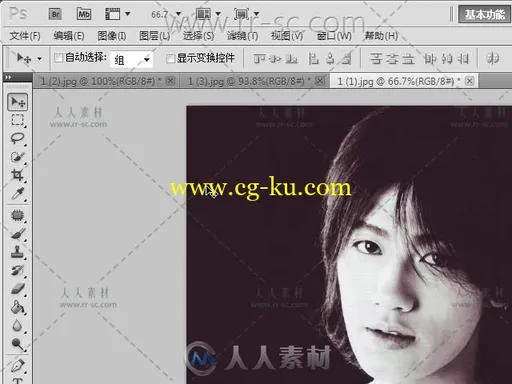This screenshot has height=384, width=512.
Task: Open the 帮助(H) menu
Action: point(381,36)
